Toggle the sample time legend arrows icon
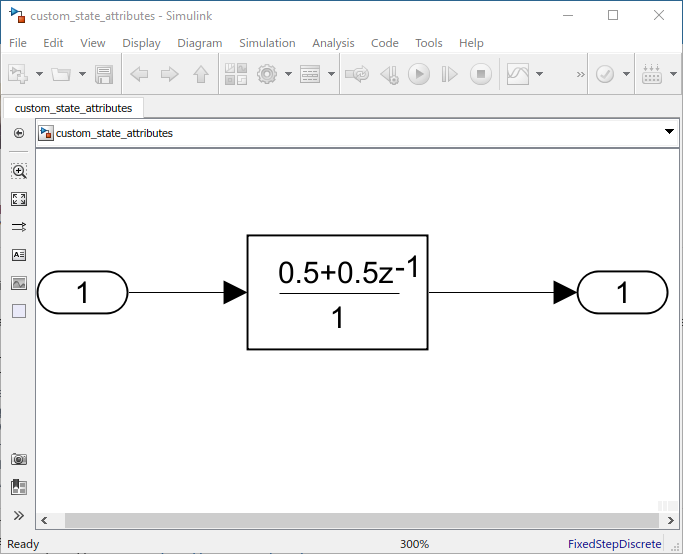683x554 pixels. [x=19, y=227]
